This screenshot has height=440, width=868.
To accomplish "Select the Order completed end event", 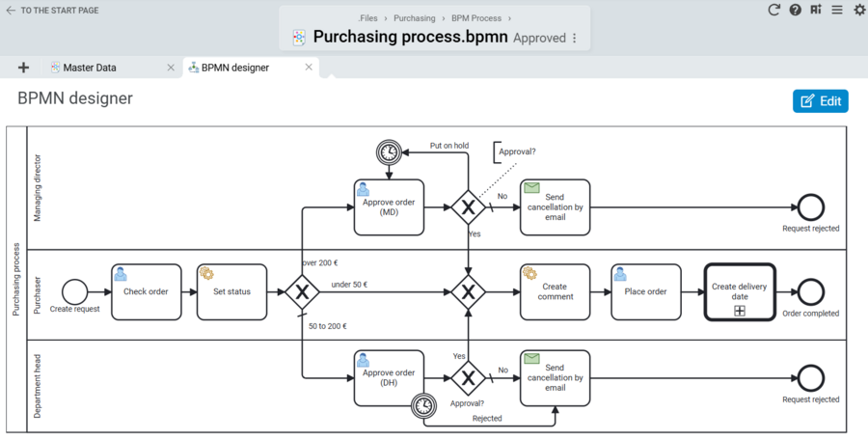I will pos(811,292).
